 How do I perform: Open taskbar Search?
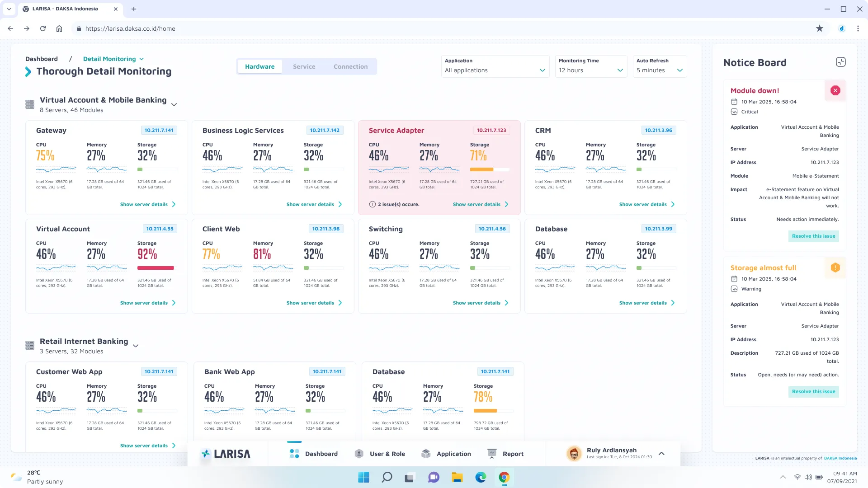pyautogui.click(x=387, y=477)
